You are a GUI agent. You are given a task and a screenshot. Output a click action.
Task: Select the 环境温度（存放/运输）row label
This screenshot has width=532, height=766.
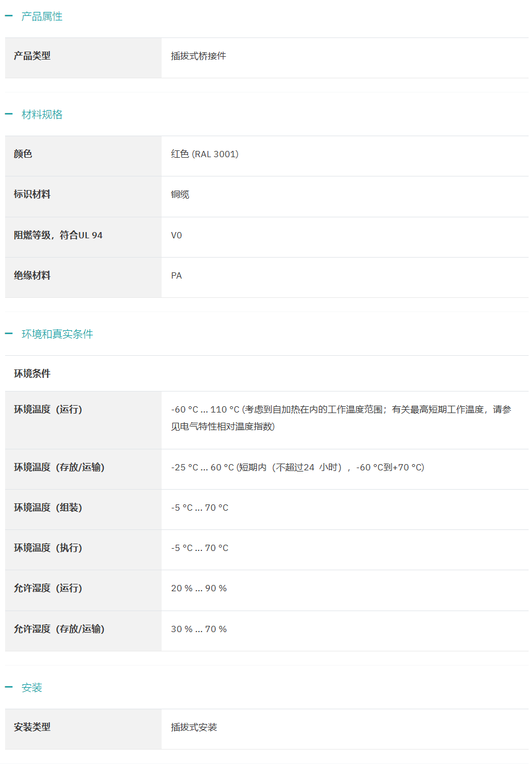point(60,467)
